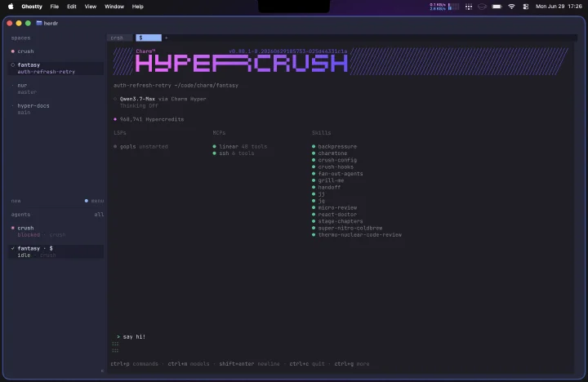Click the thermo-nuclear-code-review skill
This screenshot has width=588, height=382.
(x=357, y=235)
